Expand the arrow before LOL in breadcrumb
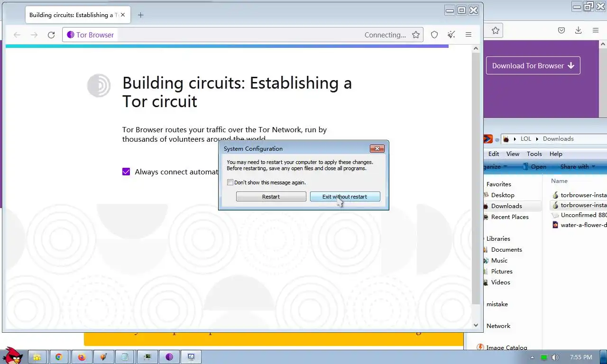Screen dimensions: 607x364 [515, 139]
